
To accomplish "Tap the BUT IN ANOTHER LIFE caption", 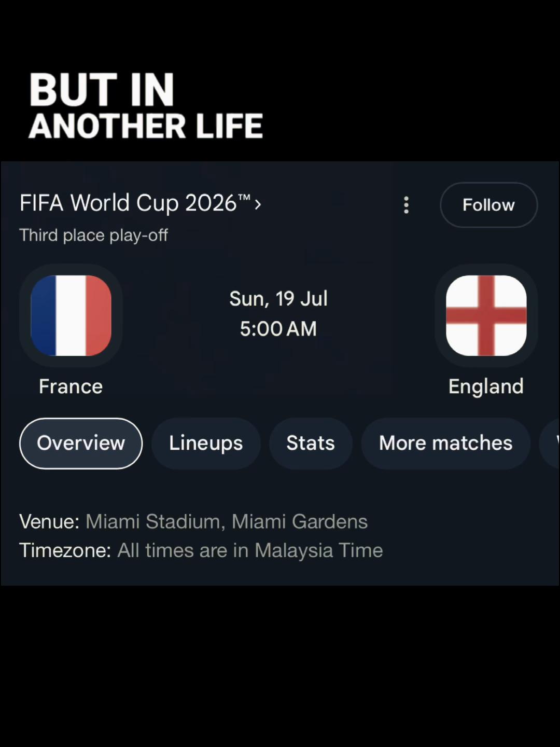I will [146, 106].
